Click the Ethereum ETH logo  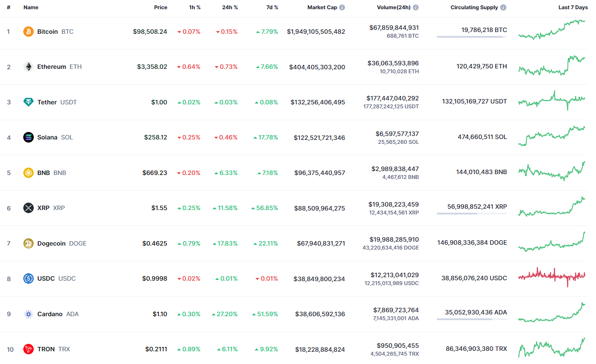pyautogui.click(x=28, y=67)
